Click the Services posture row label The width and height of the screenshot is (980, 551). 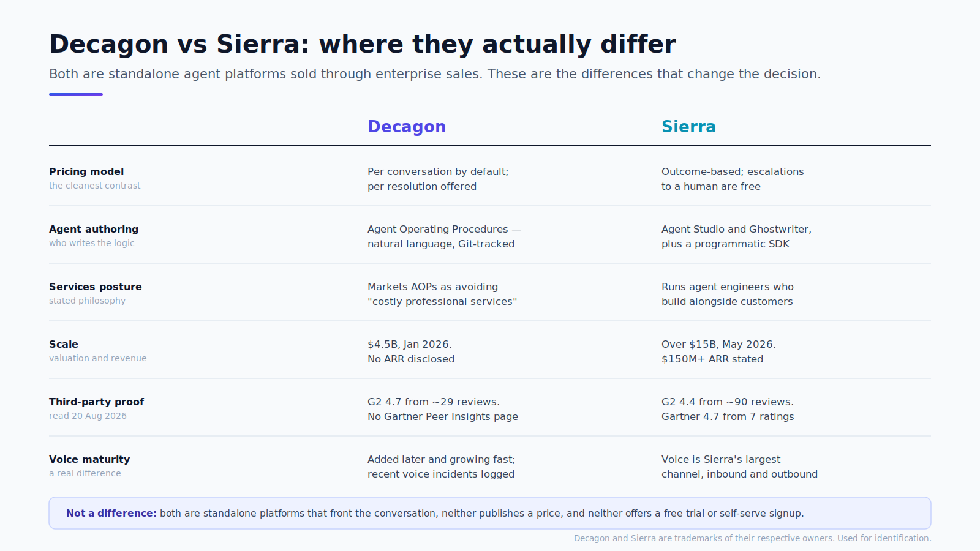click(x=96, y=287)
